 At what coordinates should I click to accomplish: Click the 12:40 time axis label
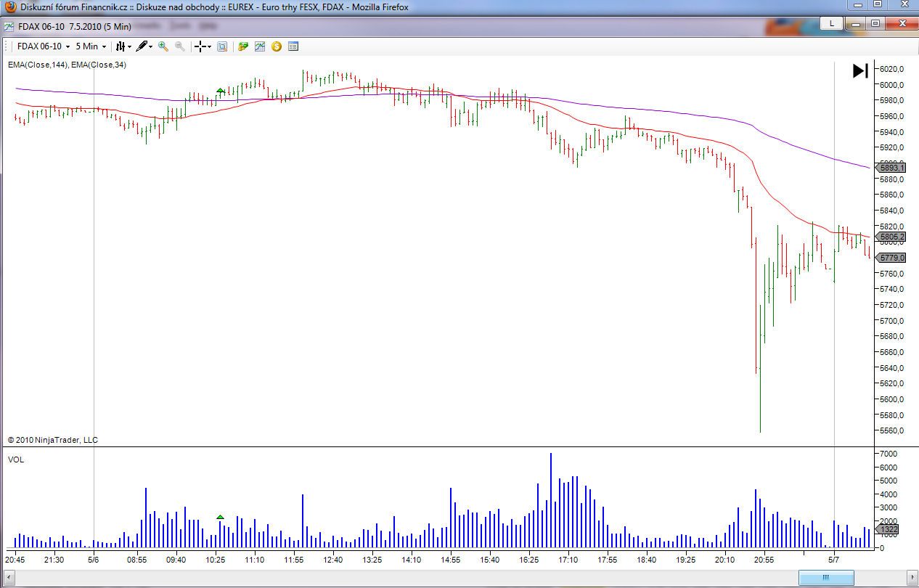coord(332,560)
